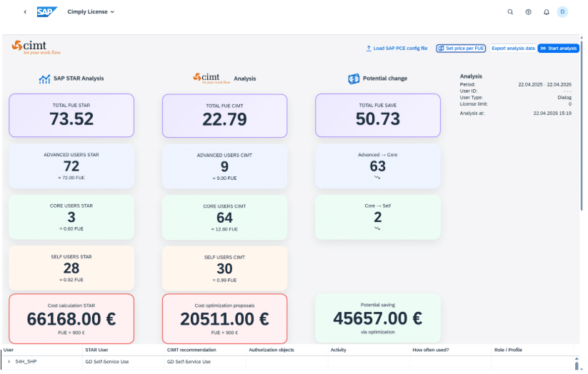Click the SAP logo
The height and width of the screenshot is (374, 588).
pos(47,12)
